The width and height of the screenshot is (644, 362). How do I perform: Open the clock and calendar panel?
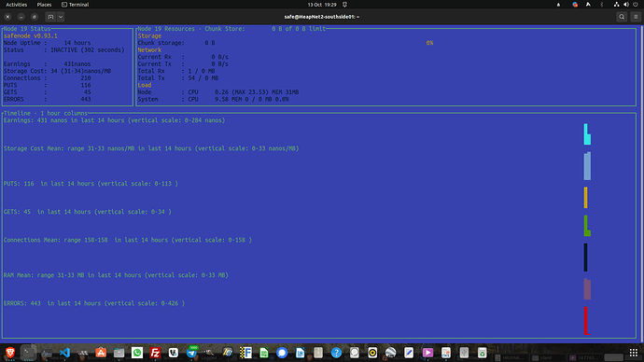[x=322, y=5]
